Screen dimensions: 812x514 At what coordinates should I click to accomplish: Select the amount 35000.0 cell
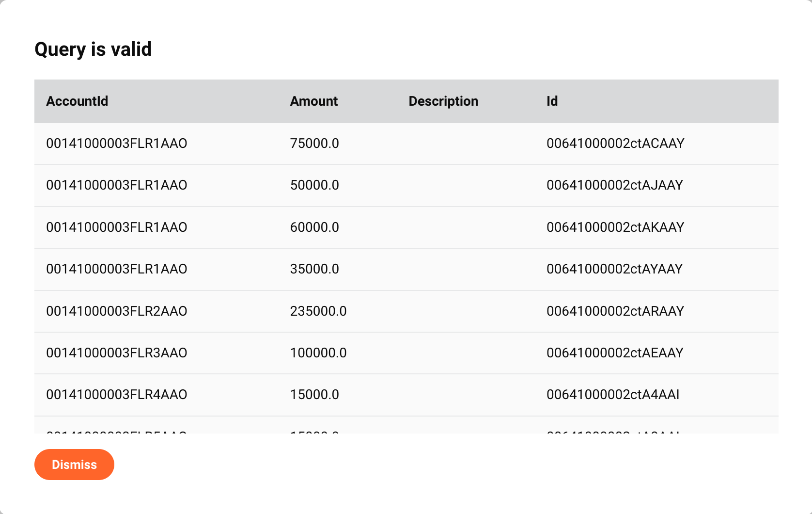point(314,269)
